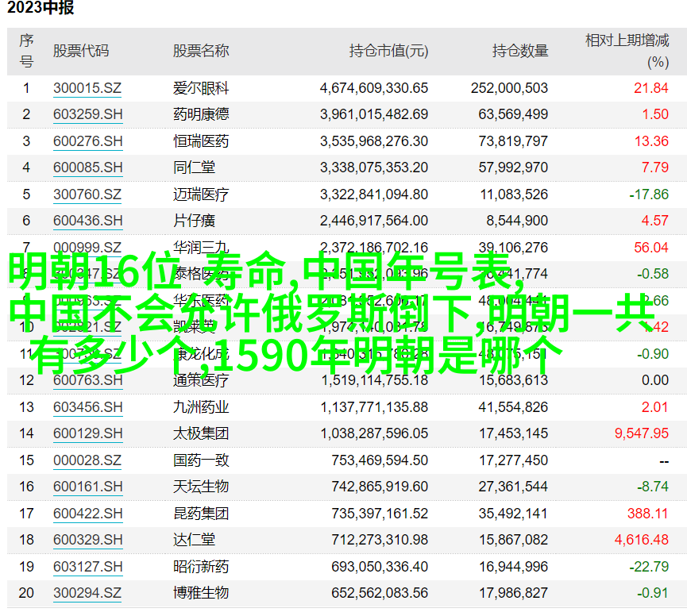This screenshot has height=616, width=687.
Task: Select the stock name 太极集团
Action: 201,433
